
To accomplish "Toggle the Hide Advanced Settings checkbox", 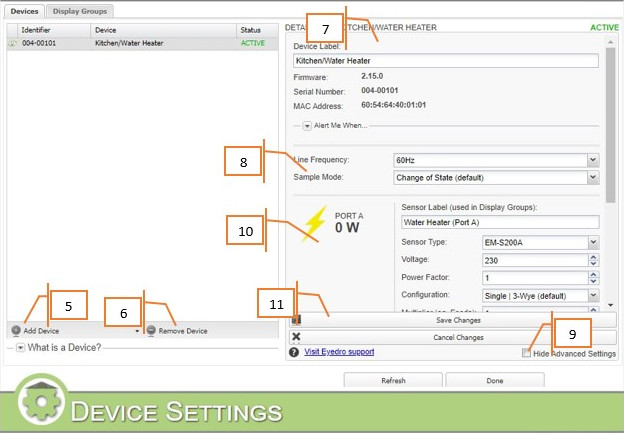I will pos(526,353).
